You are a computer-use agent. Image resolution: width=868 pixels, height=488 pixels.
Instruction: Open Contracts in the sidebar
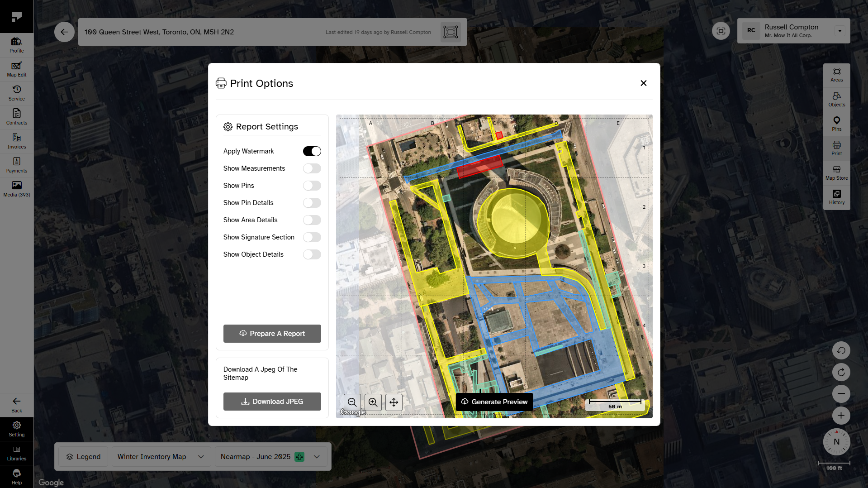17,117
